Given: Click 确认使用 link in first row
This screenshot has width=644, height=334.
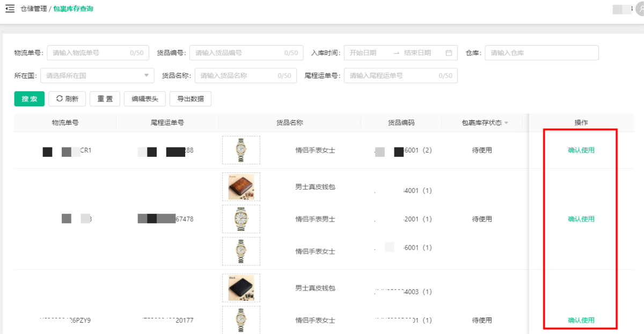Looking at the screenshot, I should [x=581, y=150].
